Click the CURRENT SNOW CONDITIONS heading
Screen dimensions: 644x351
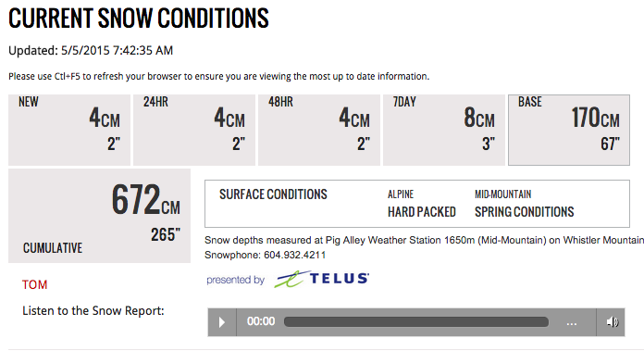pyautogui.click(x=139, y=19)
